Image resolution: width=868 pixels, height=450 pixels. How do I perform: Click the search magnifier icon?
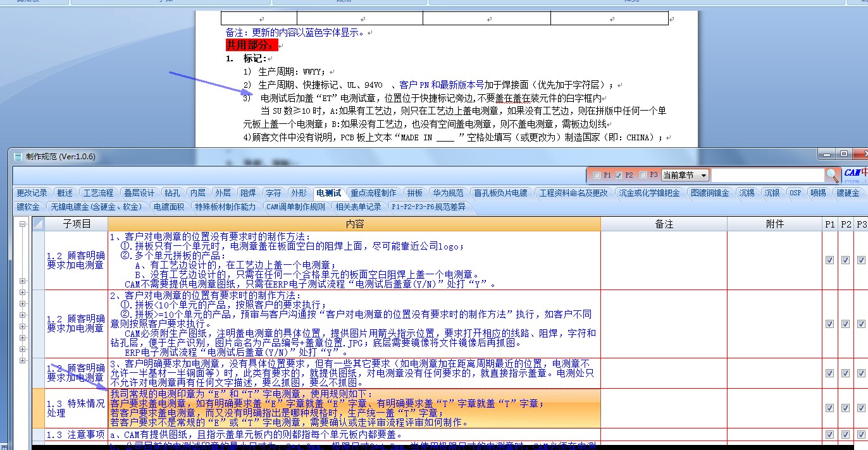(x=833, y=175)
